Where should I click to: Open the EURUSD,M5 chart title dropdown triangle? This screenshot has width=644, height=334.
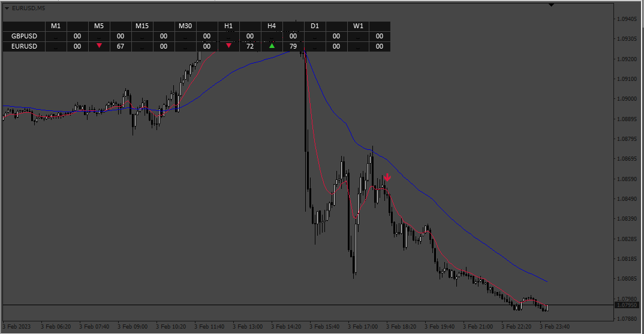(7, 8)
